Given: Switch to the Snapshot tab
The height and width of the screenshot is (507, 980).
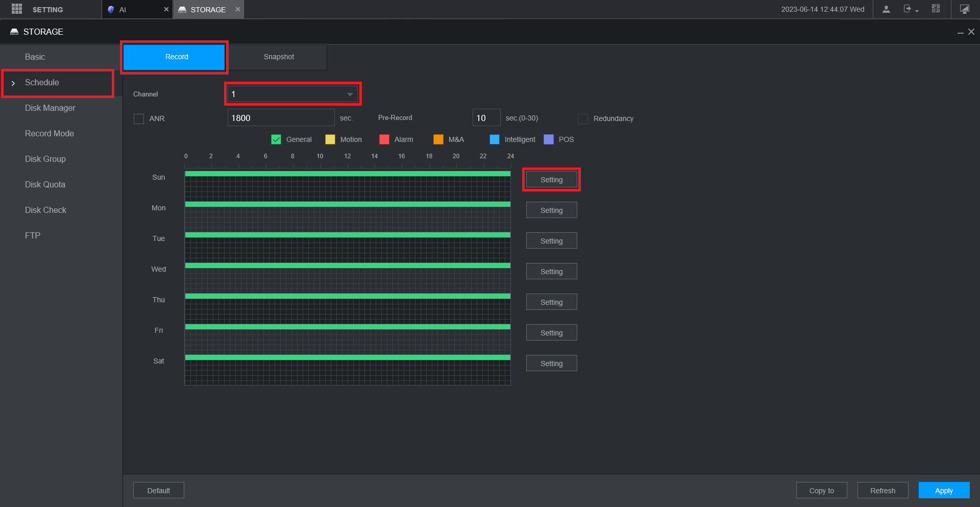Looking at the screenshot, I should 279,57.
